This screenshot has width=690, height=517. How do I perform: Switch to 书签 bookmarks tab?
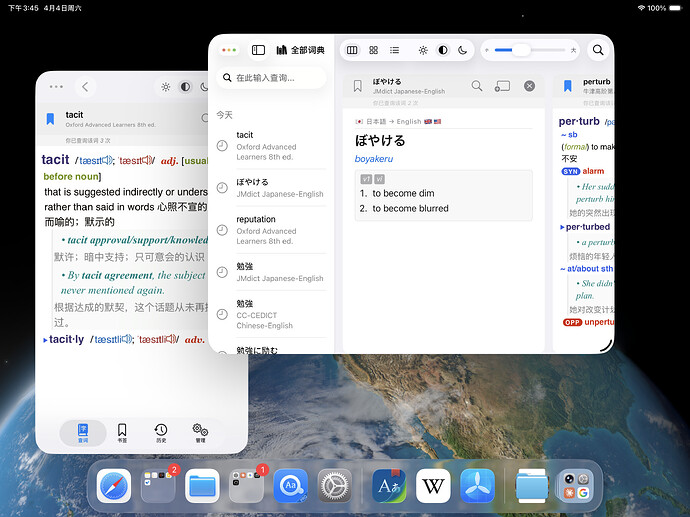[122, 432]
